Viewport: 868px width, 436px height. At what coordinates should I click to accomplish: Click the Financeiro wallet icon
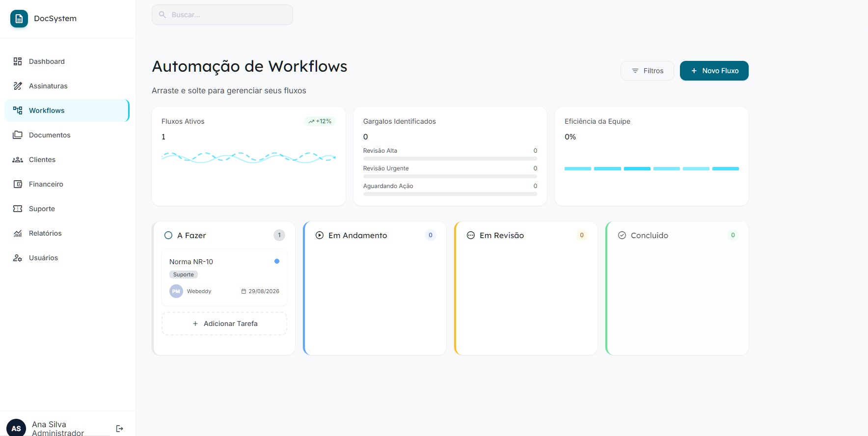point(18,184)
